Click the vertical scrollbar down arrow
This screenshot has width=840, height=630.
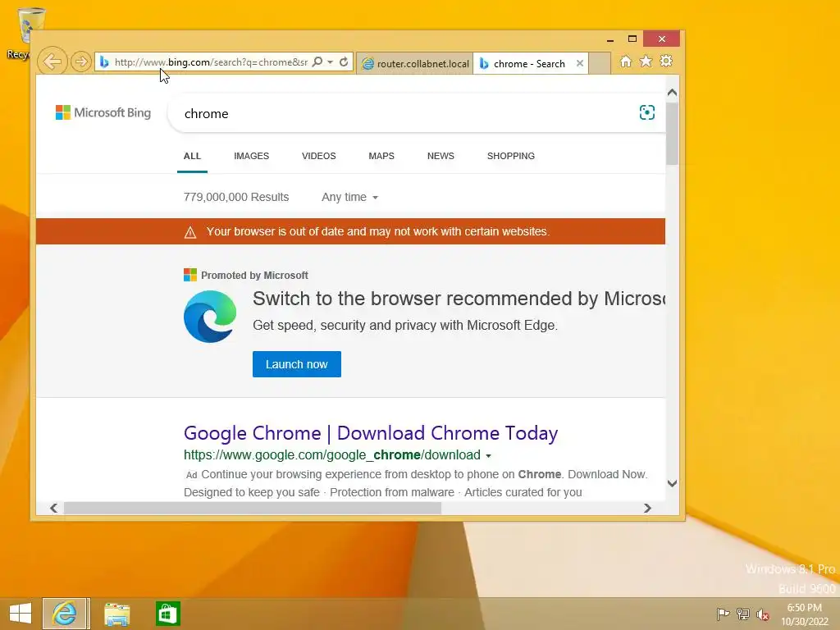click(673, 483)
